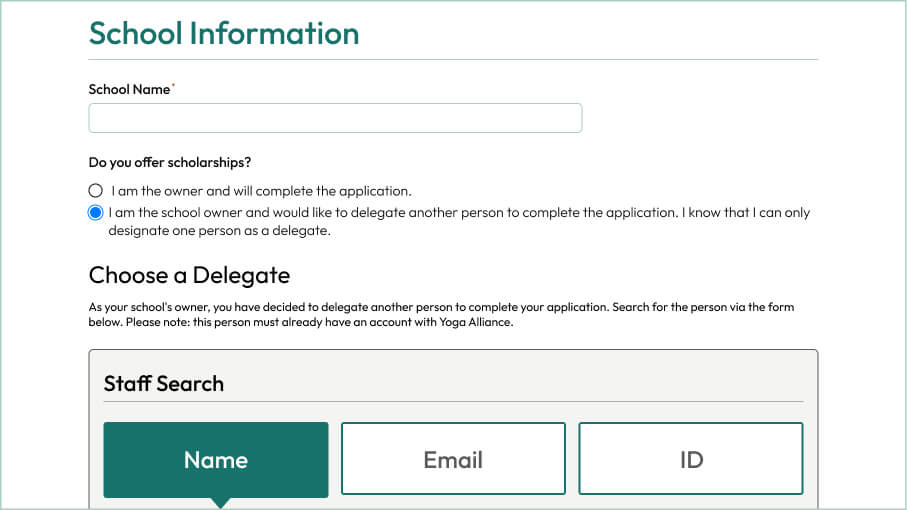Click the divider line under Staff Search

(x=453, y=402)
